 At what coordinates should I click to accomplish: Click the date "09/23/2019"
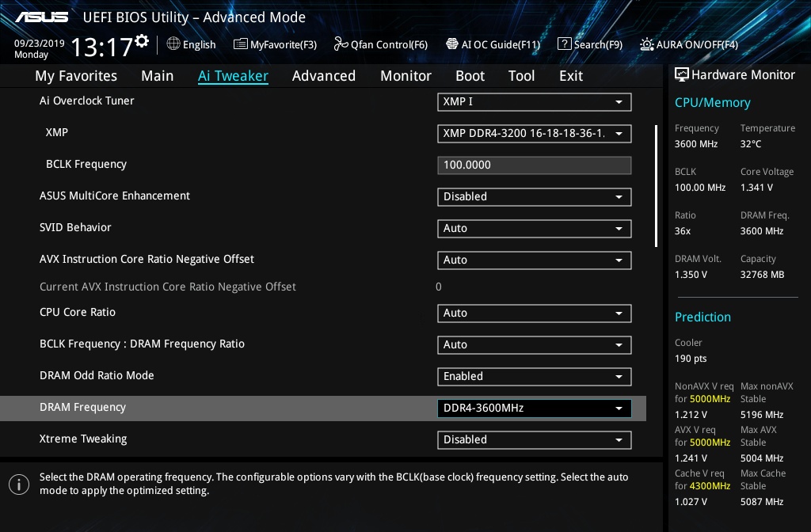click(x=40, y=44)
